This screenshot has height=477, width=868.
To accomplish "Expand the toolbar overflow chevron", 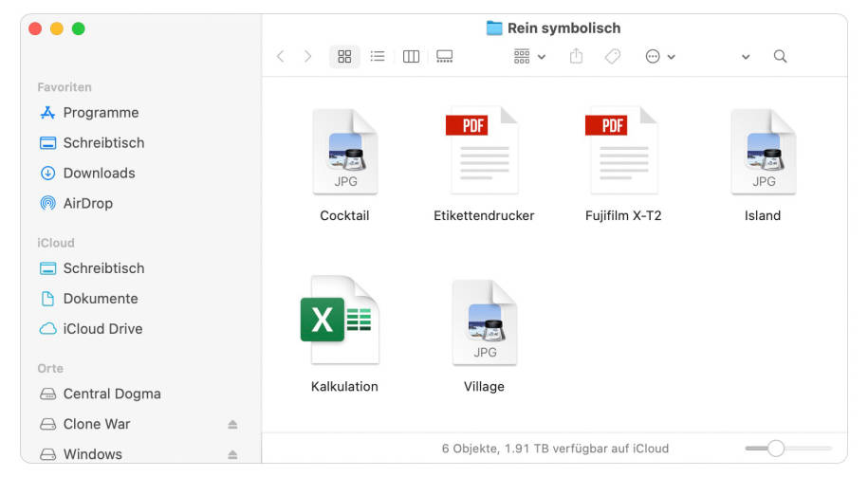I will pyautogui.click(x=746, y=57).
